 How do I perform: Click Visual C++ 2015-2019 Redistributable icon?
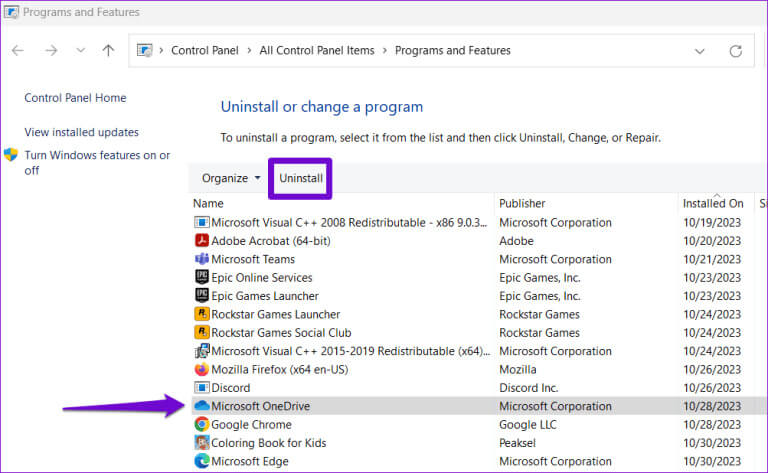201,351
